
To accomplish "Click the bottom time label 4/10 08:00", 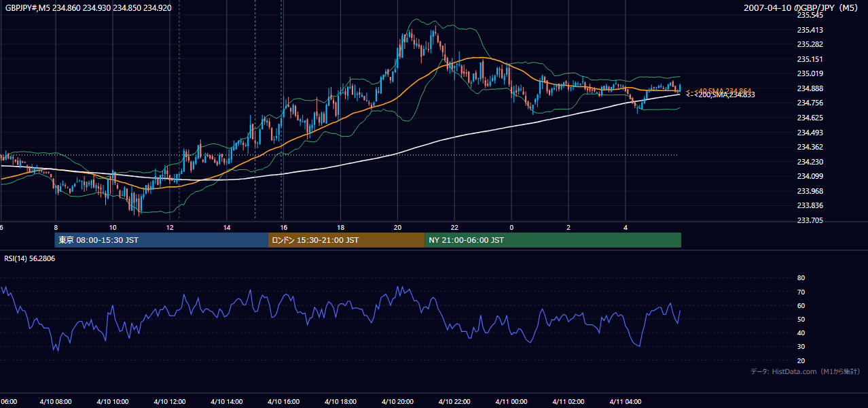I will coord(55,402).
